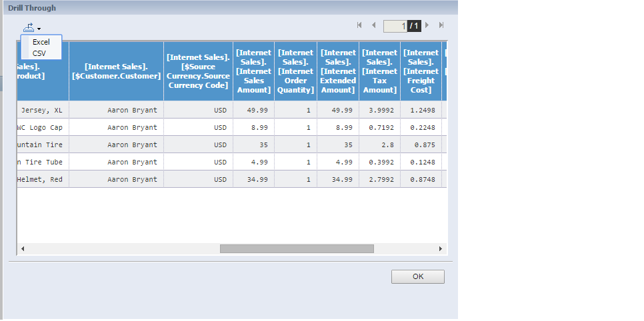Image resolution: width=644 pixels, height=321 pixels.
Task: Click the Internet Order Quantity column header
Action: 295,71
